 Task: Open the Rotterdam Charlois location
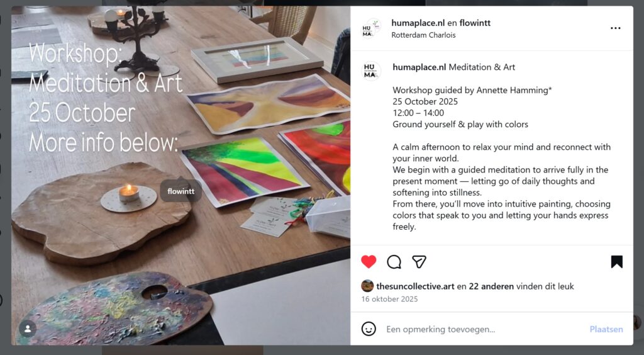pyautogui.click(x=423, y=35)
